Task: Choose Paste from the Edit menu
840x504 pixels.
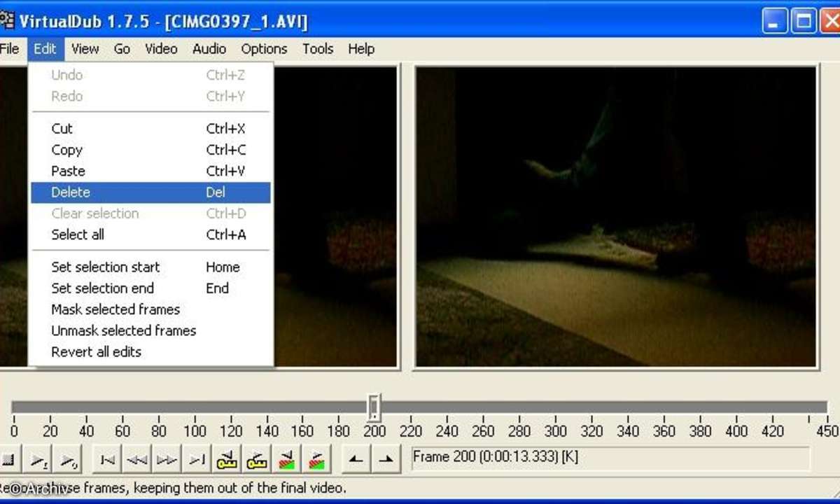Action: [x=150, y=171]
